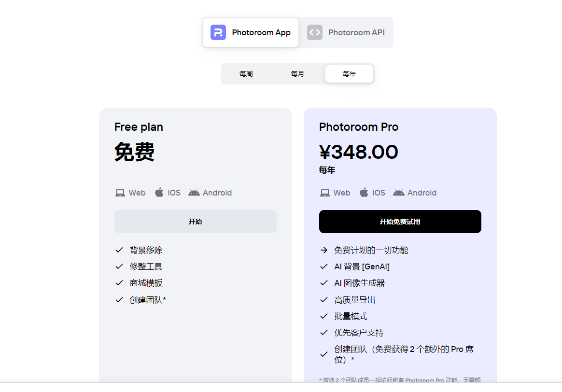Click the 免费计划的一切功能 feature text

pos(371,250)
